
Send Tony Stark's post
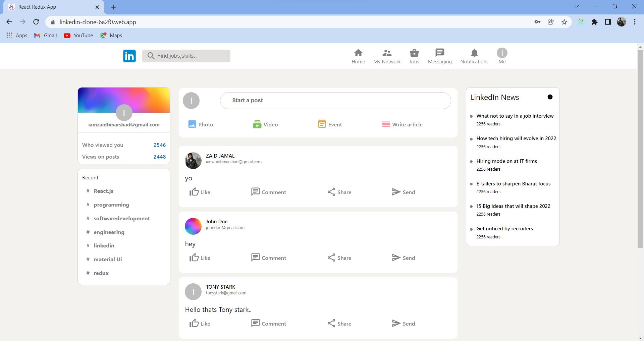(x=404, y=324)
